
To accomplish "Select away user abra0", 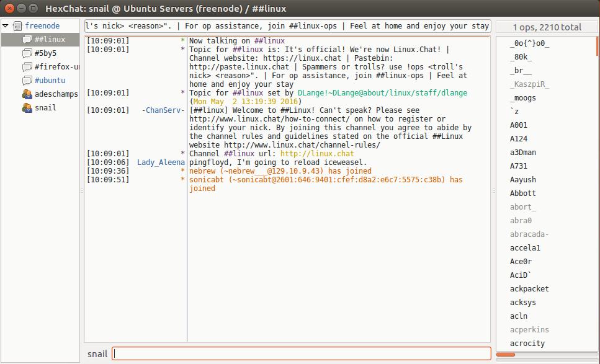I will (x=521, y=221).
